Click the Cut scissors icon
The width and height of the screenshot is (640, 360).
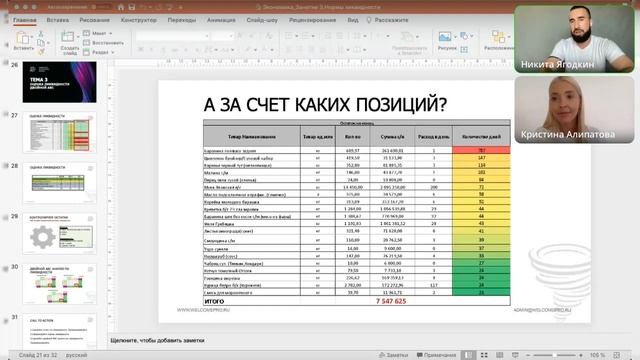(x=40, y=34)
